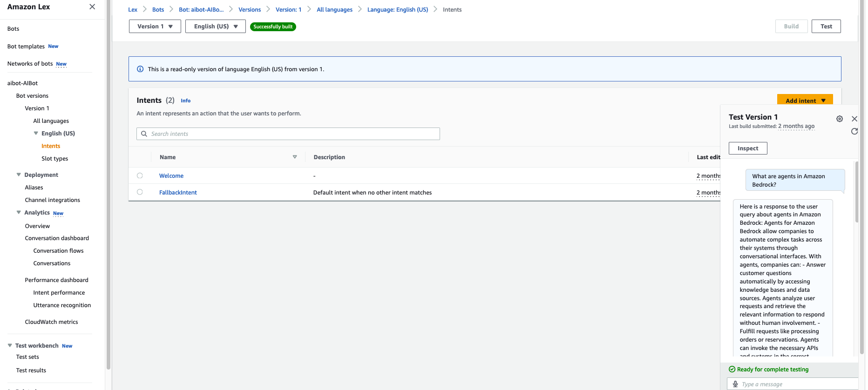The width and height of the screenshot is (868, 390).
Task: Select Version 1 in the sidebar tree
Action: [37, 108]
